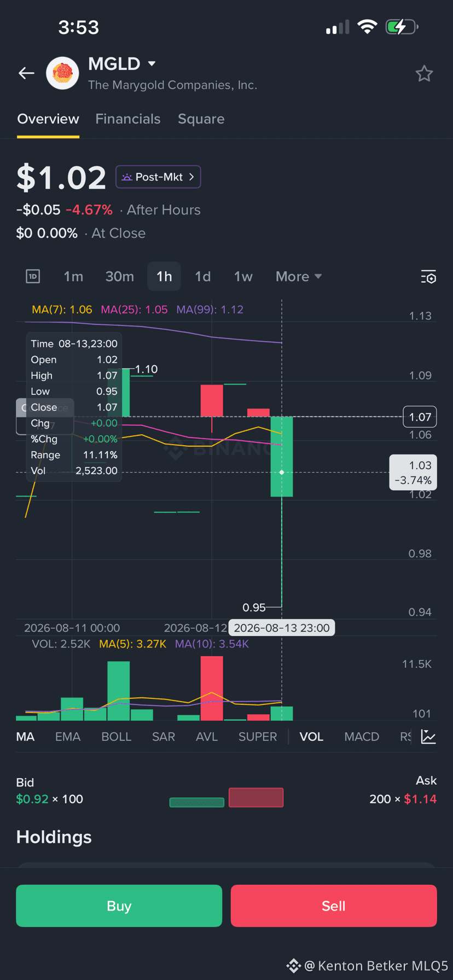Tap the crosshair price label 1.03
453x980 pixels.
pos(413,472)
